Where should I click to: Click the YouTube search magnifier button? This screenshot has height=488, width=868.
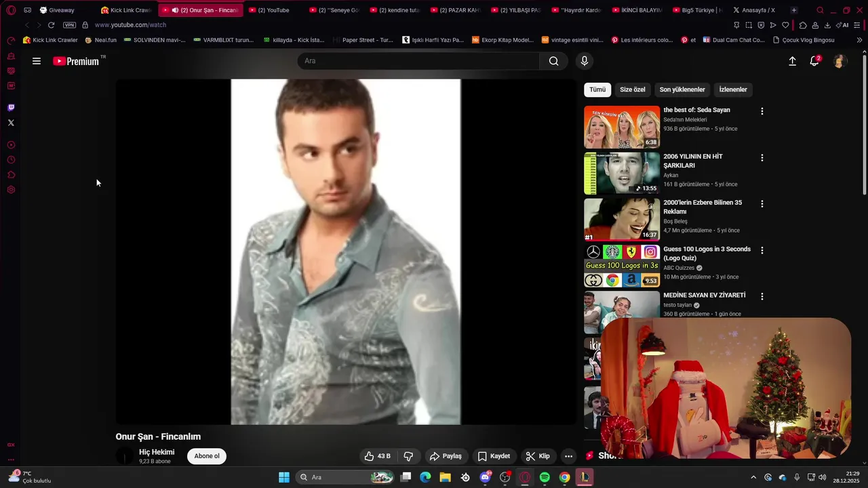tap(554, 61)
